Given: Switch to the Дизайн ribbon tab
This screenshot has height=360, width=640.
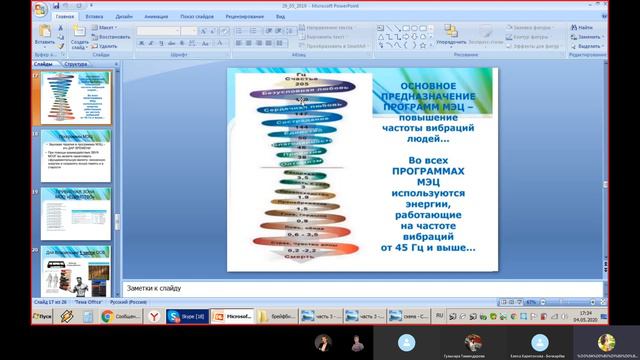Looking at the screenshot, I should 124,16.
